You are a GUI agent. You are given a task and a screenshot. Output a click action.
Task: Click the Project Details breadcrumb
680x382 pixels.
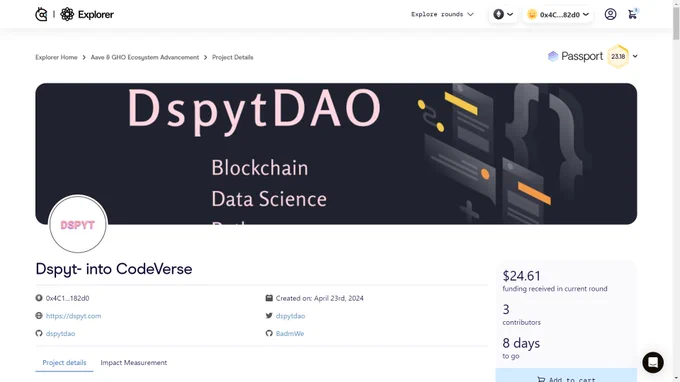[x=232, y=57]
